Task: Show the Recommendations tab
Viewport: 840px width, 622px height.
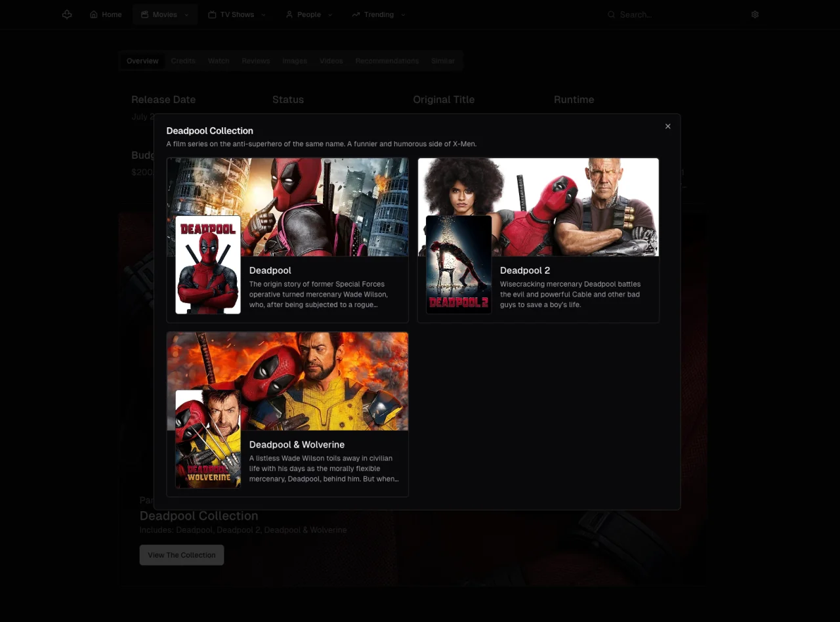Action: 387,61
